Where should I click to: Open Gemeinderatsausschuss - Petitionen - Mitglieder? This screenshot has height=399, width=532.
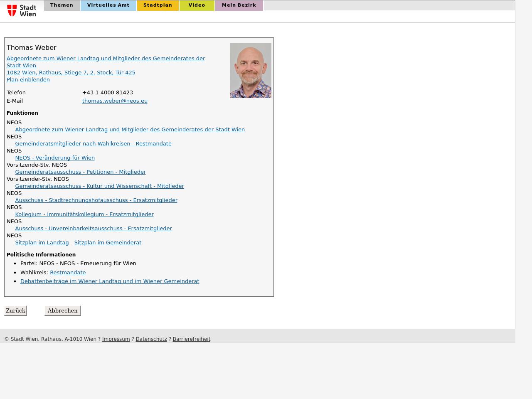click(x=80, y=172)
